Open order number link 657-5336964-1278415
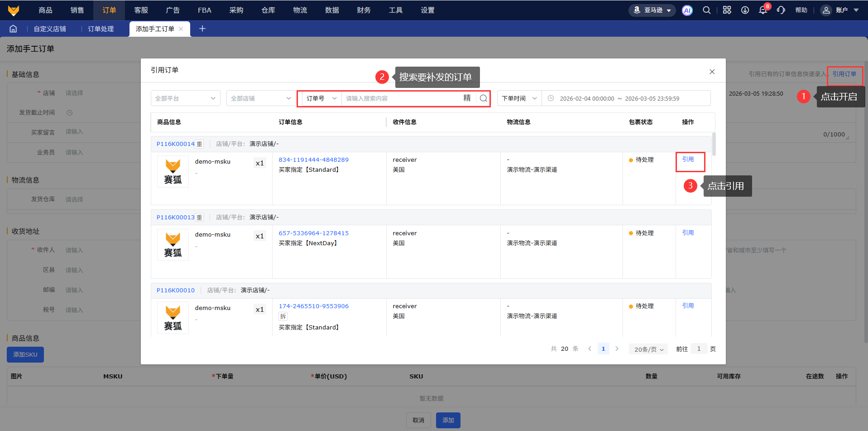Screen dimensions: 868x431 coord(313,233)
